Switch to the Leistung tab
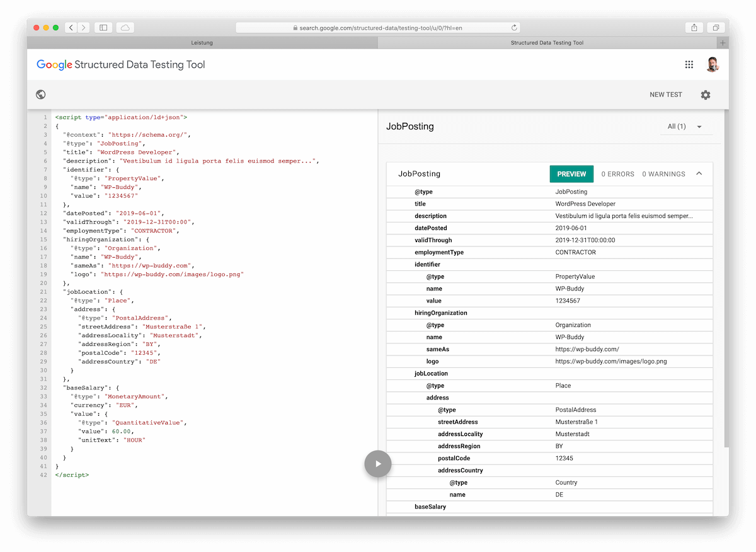This screenshot has width=756, height=552. coord(202,43)
